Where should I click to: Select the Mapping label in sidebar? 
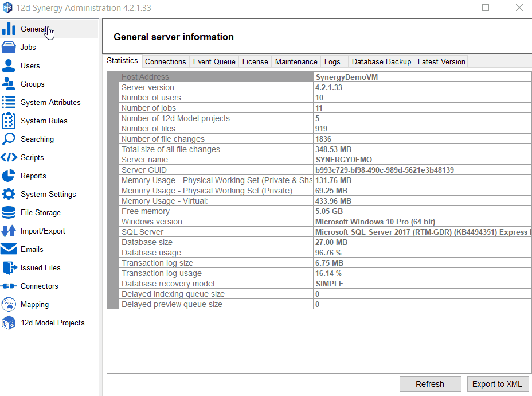[34, 304]
